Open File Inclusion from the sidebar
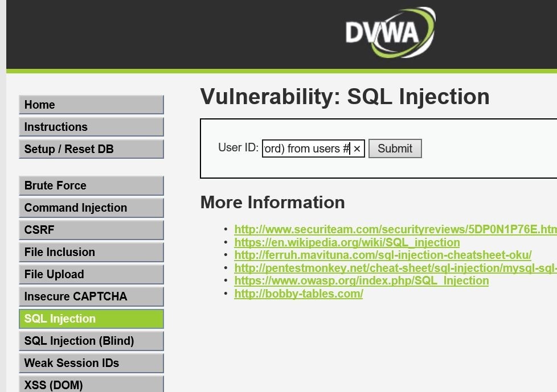Image resolution: width=557 pixels, height=392 pixels. (91, 252)
